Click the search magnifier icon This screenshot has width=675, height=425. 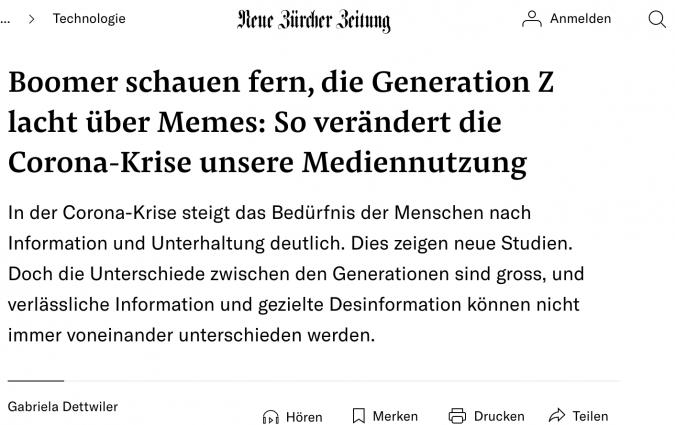pos(657,19)
